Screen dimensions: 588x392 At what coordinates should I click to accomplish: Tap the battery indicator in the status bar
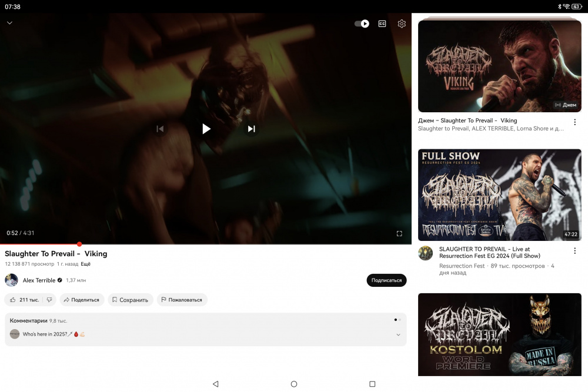coord(577,6)
